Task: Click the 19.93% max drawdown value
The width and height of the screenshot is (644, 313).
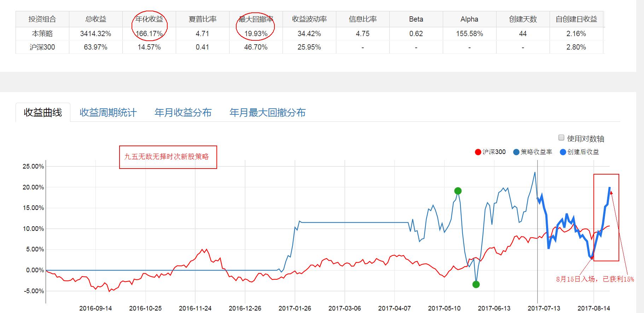Action: point(256,34)
